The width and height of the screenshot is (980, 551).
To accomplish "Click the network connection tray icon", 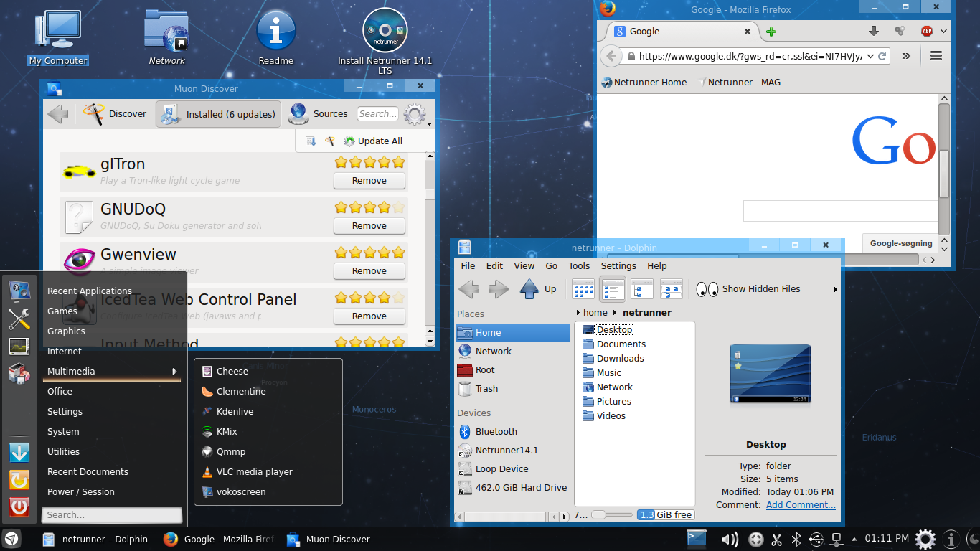I will (x=837, y=539).
